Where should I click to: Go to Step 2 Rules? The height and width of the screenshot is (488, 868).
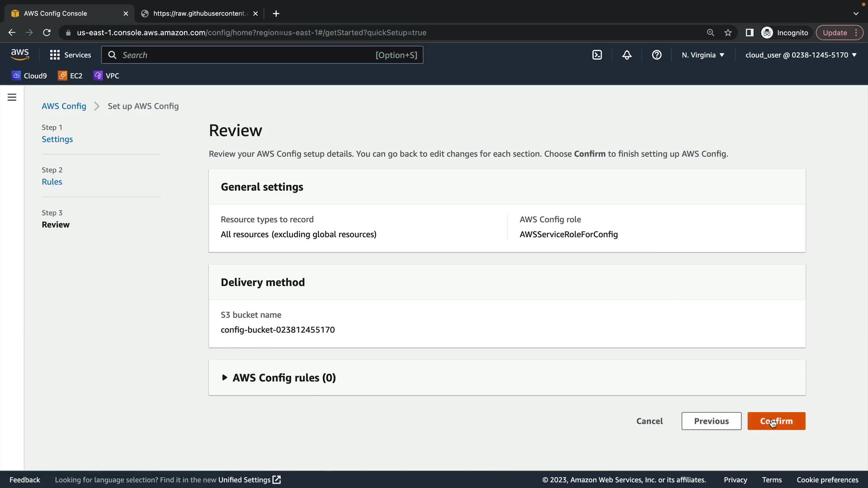[x=52, y=182]
